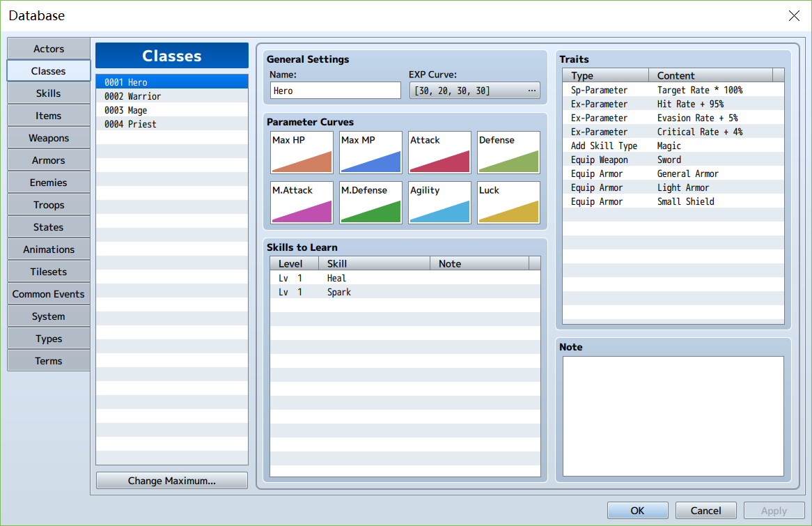Open the Actors tab
Screen dimensions: 812x526
[49, 49]
